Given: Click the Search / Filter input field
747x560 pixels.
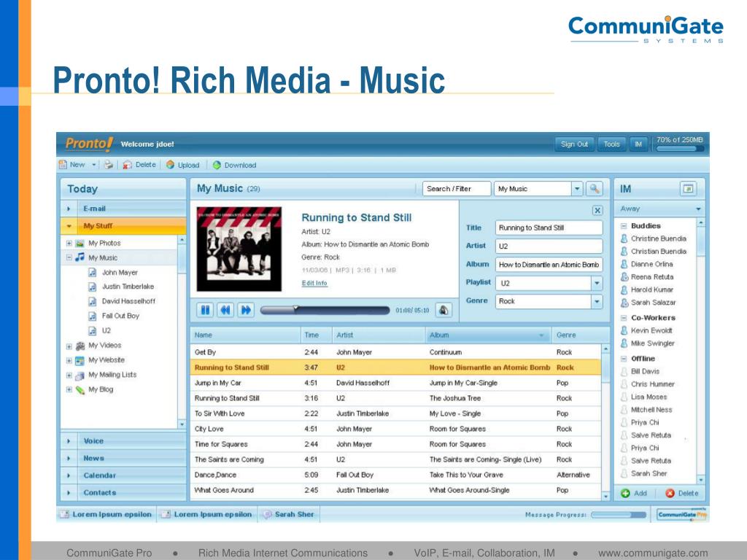Looking at the screenshot, I should click(456, 189).
